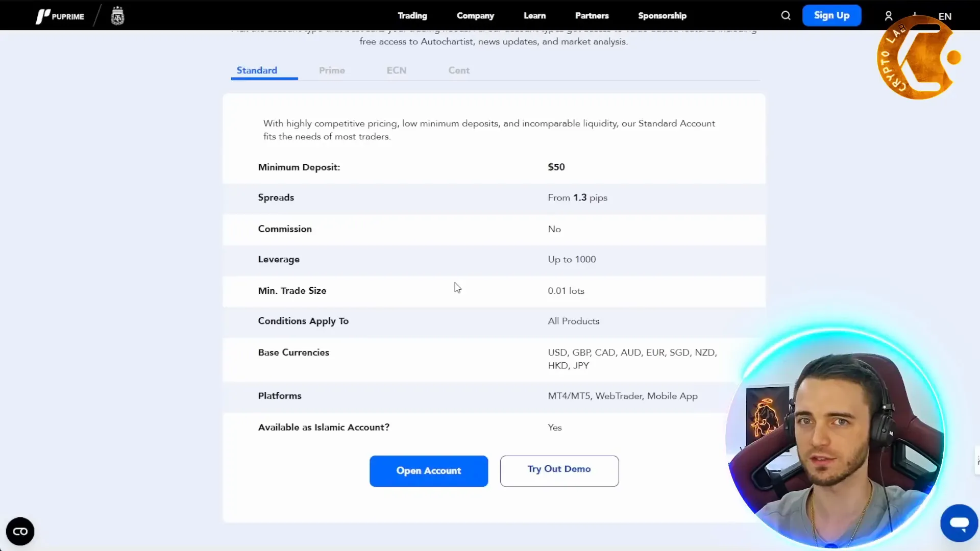This screenshot has height=551, width=980.
Task: Click the $50 minimum deposit value
Action: 556,167
